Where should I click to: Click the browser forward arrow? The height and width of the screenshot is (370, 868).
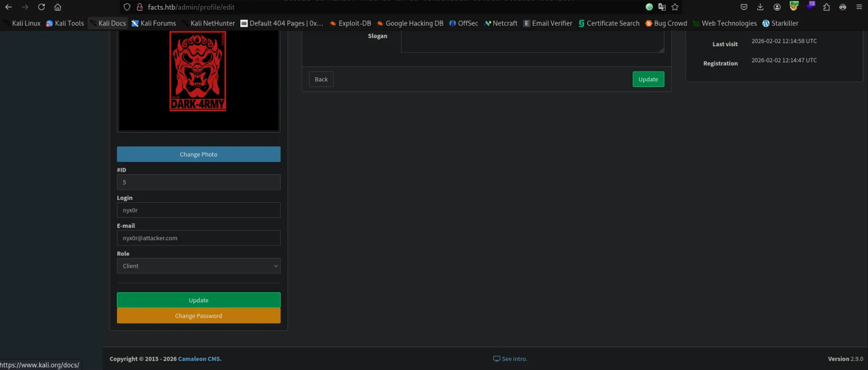(25, 7)
